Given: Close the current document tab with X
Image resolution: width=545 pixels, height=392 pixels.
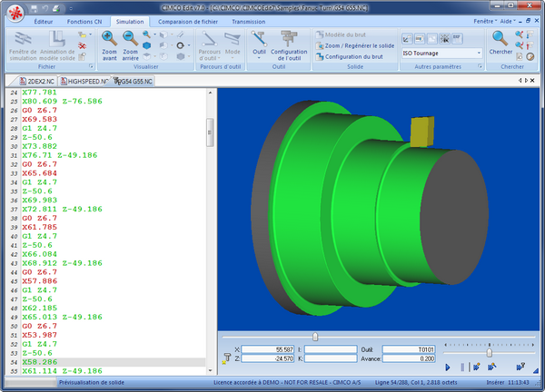Looking at the screenshot, I should 532,80.
